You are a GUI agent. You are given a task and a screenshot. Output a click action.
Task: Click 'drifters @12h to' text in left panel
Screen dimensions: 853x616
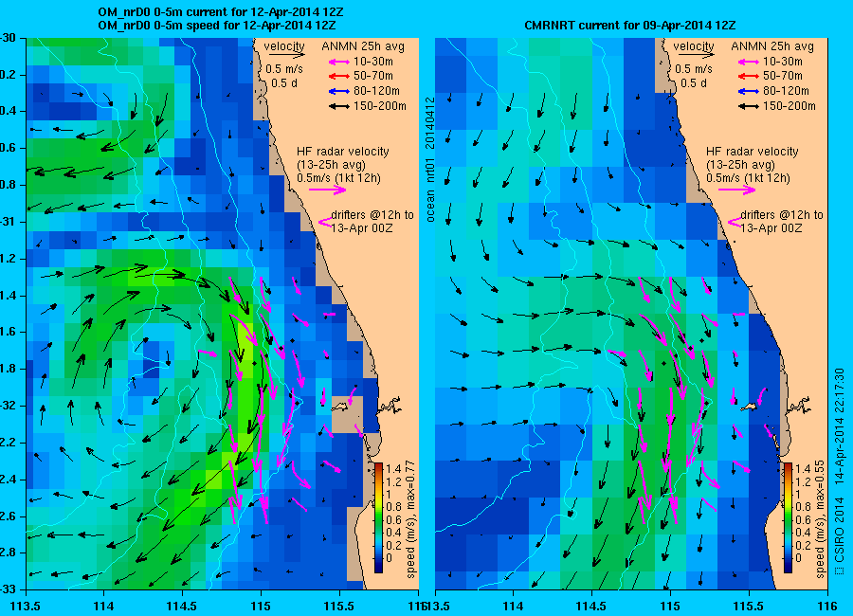pos(372,215)
